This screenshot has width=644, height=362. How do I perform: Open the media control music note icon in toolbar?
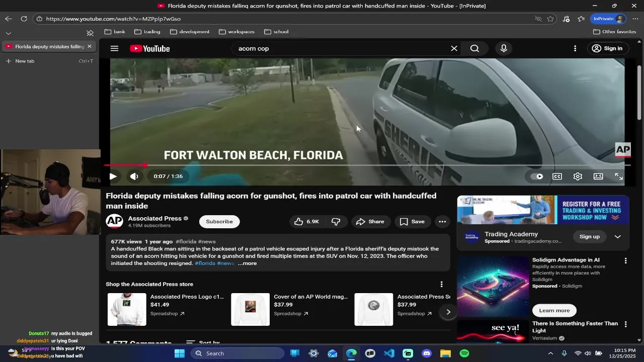point(566,19)
